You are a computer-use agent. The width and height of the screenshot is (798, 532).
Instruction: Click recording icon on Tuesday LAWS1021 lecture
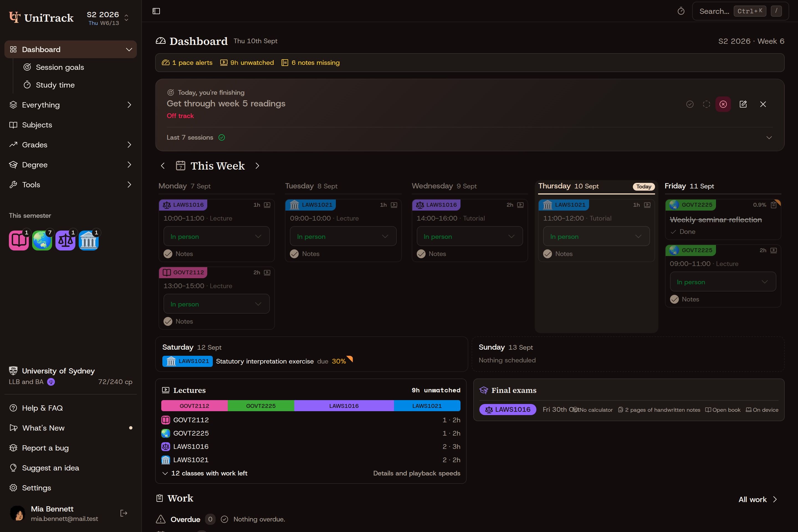[394, 204]
